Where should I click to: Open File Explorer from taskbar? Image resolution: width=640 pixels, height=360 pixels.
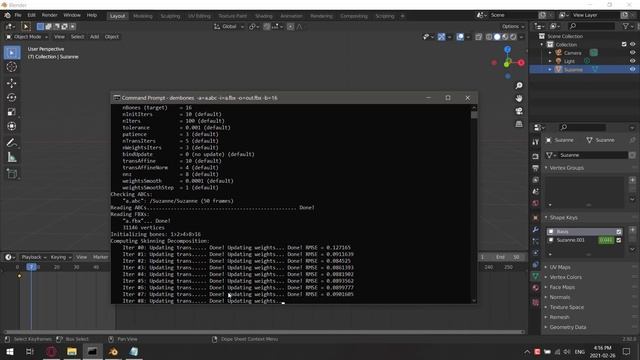coord(72,351)
